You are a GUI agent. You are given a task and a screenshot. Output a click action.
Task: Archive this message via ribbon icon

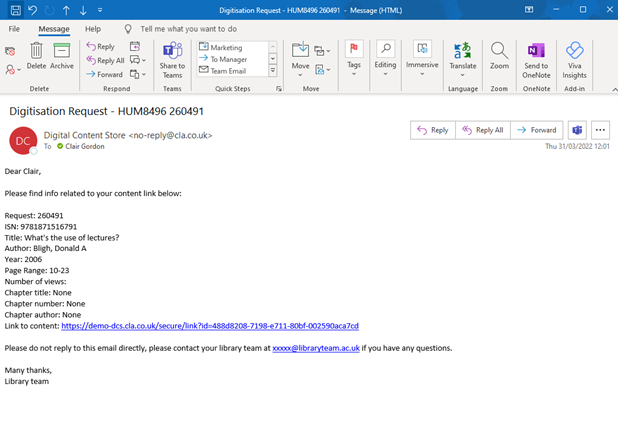coord(62,54)
